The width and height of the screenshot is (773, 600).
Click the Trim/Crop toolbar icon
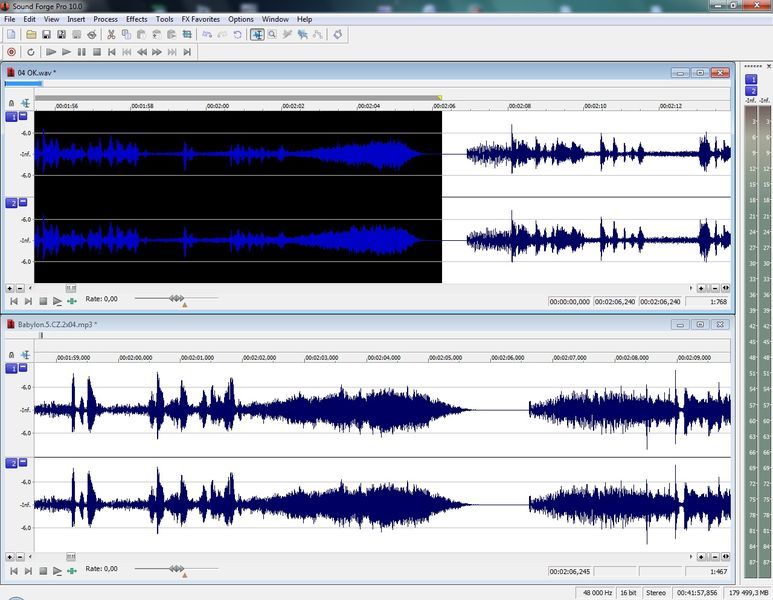tap(187, 35)
